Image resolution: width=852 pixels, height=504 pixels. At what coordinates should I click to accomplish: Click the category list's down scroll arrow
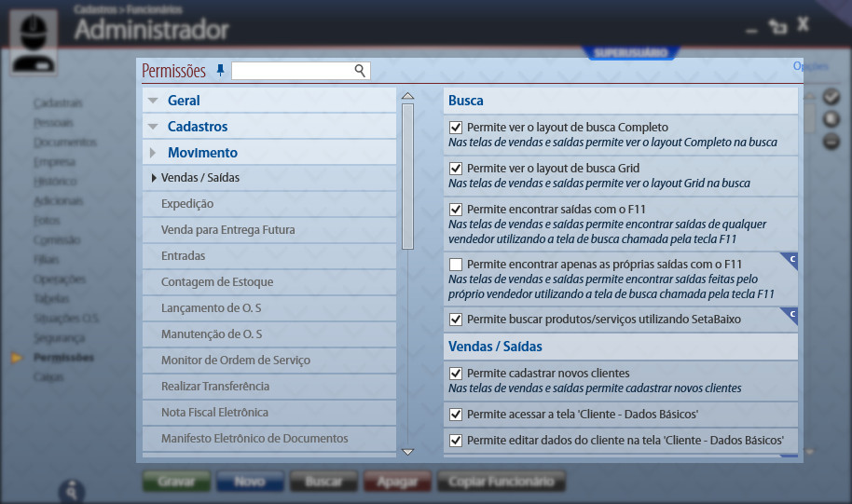tap(407, 452)
